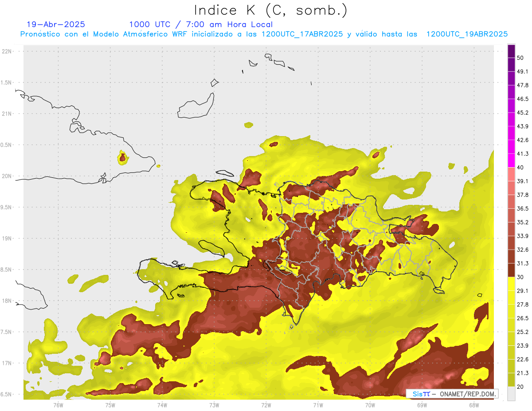Click the 18N latitude label
This screenshot has width=532, height=411.
7,301
